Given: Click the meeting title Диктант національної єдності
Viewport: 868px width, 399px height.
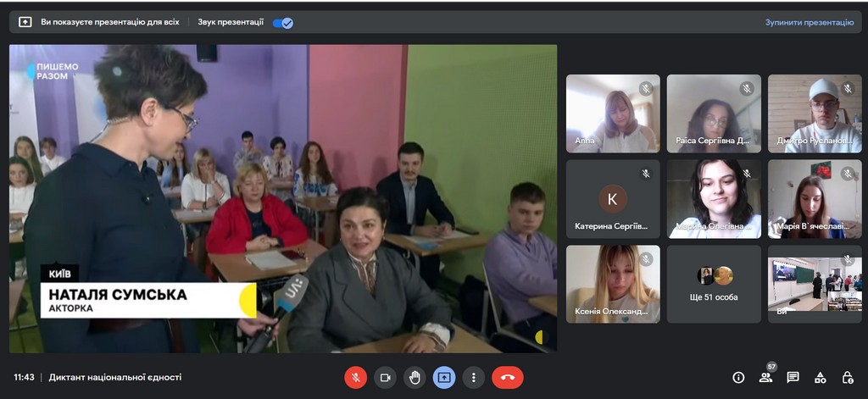Looking at the screenshot, I should click(115, 378).
